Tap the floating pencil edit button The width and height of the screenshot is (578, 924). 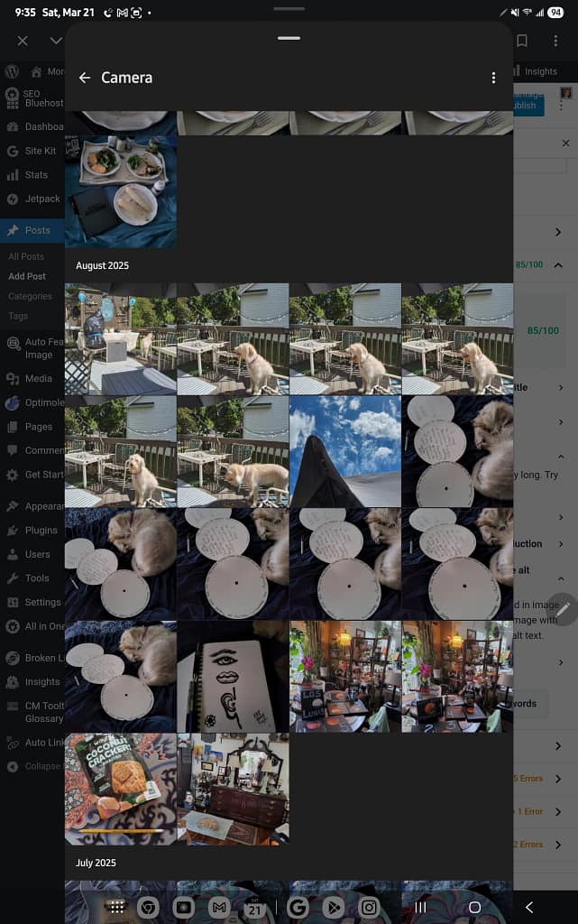tap(564, 609)
